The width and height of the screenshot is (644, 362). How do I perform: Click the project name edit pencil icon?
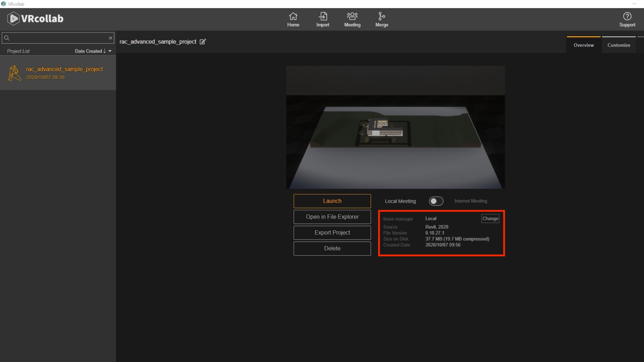(x=203, y=42)
